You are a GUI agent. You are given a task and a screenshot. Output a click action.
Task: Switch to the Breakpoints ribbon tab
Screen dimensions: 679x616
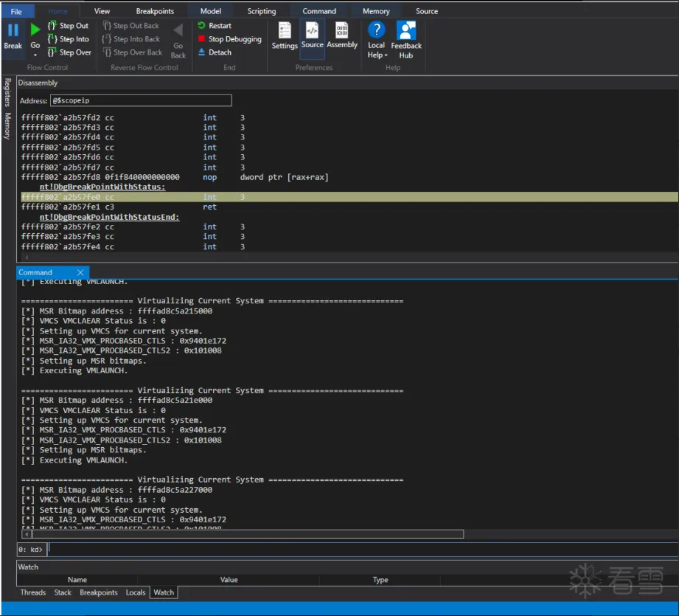coord(155,11)
